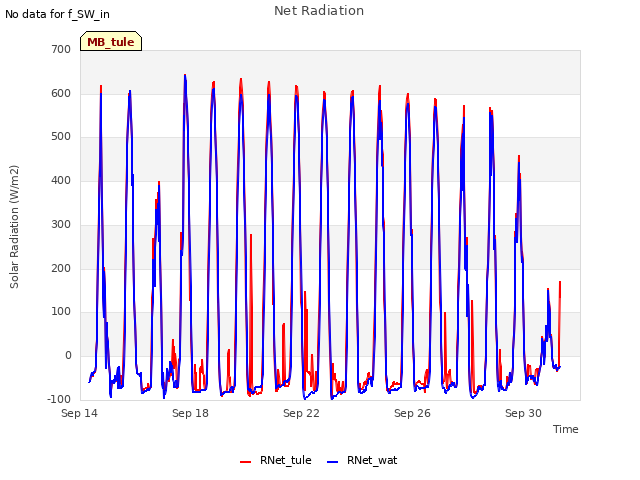This screenshot has height=480, width=640.
Task: Click the 'No data for f_SW_in' message
Action: tap(57, 14)
